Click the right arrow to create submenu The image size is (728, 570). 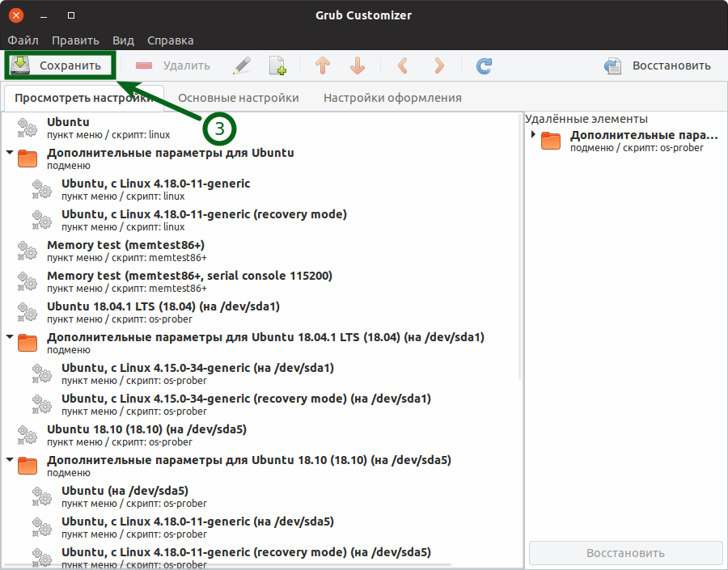pos(438,65)
